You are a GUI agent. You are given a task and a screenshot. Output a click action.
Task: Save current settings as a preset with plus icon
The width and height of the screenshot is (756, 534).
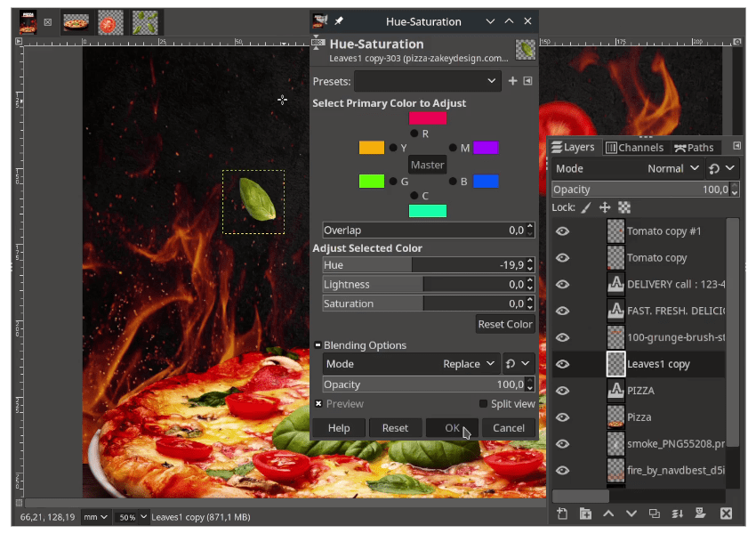coord(512,81)
